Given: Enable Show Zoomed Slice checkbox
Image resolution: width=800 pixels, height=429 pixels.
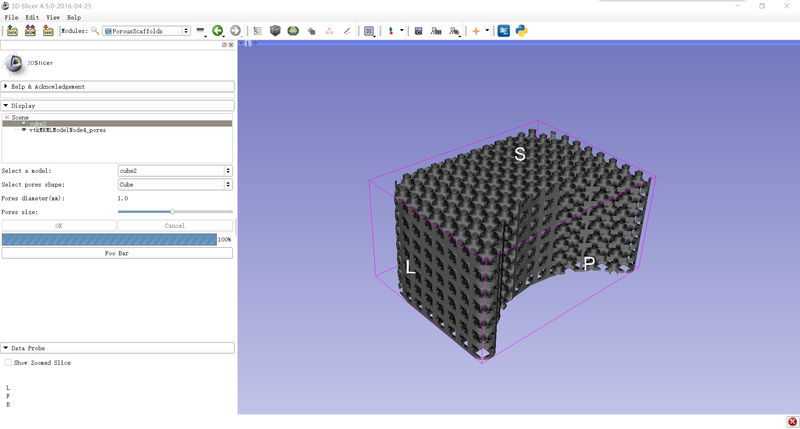Looking at the screenshot, I should (x=9, y=363).
